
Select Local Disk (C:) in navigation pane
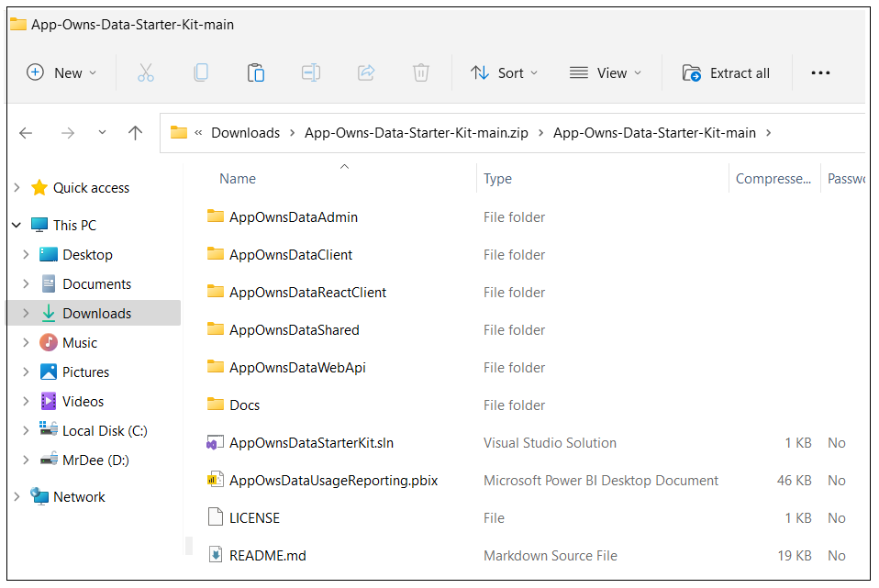pos(105,430)
